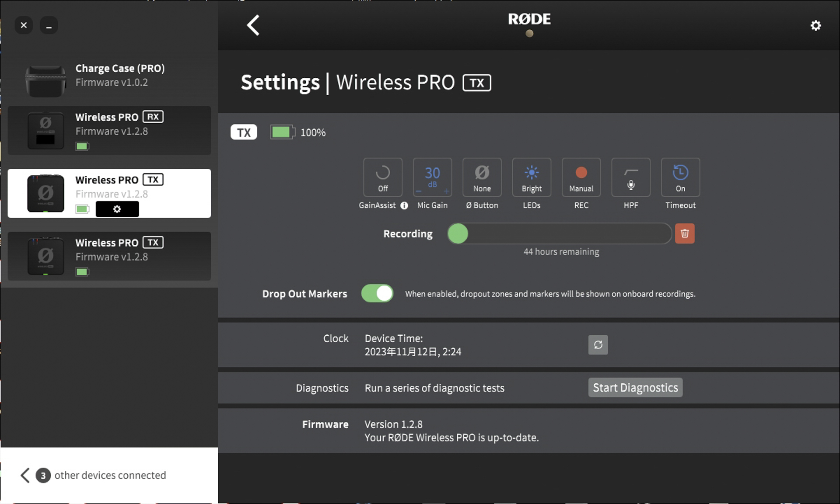Collapse the other devices connected list
Screen dimensions: 840x504
[x=25, y=475]
